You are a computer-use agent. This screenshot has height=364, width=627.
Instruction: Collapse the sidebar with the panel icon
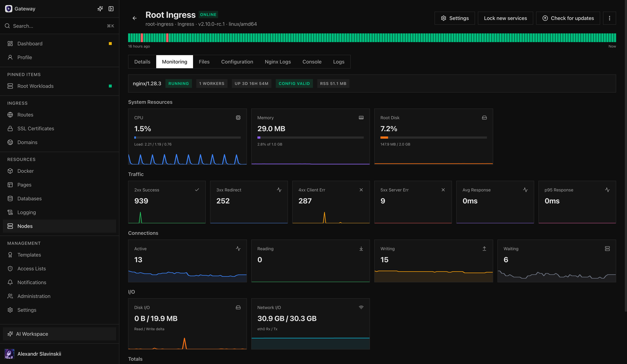click(x=111, y=9)
